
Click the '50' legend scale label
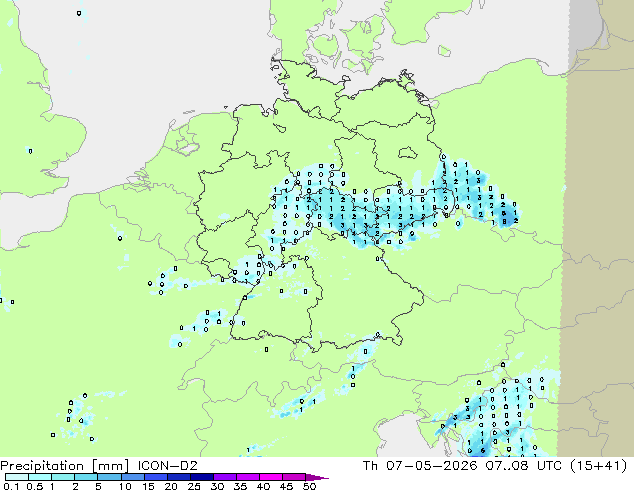pyautogui.click(x=309, y=486)
